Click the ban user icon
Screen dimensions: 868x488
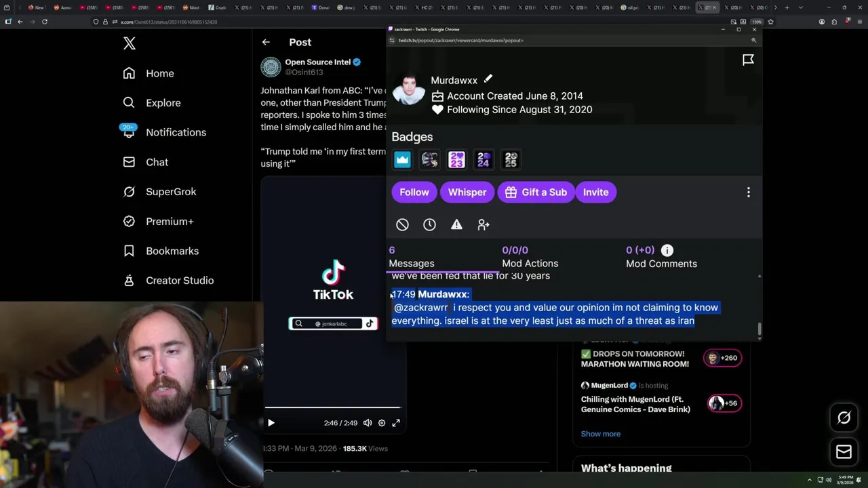pos(402,224)
